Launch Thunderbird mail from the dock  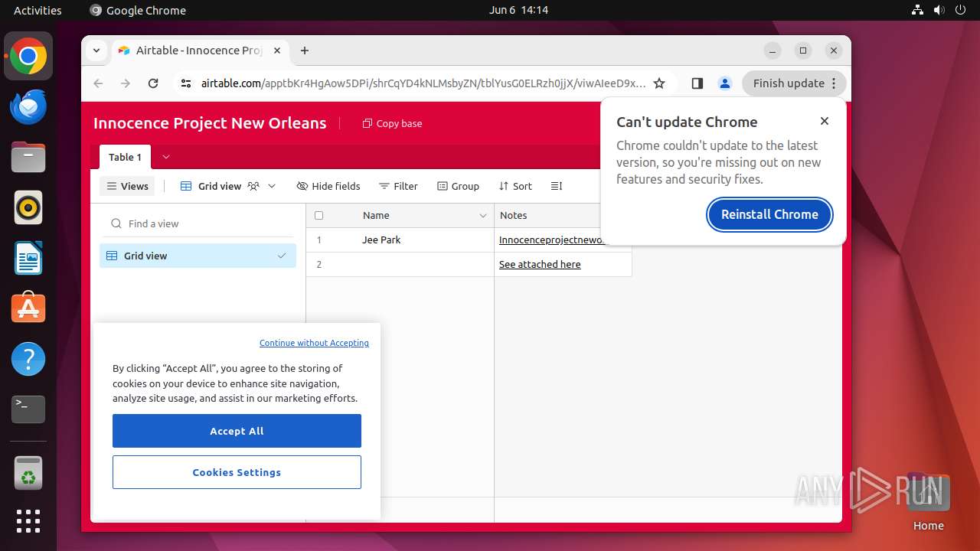tap(28, 107)
